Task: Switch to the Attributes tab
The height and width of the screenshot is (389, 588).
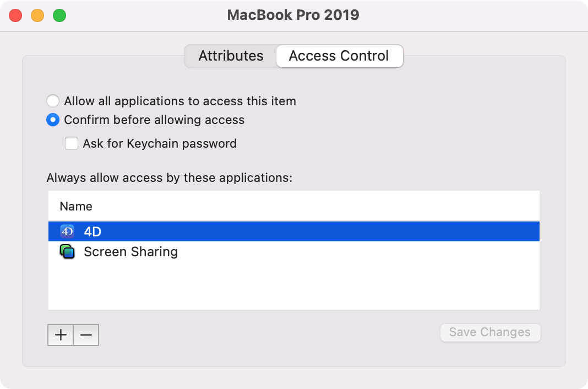Action: point(231,56)
